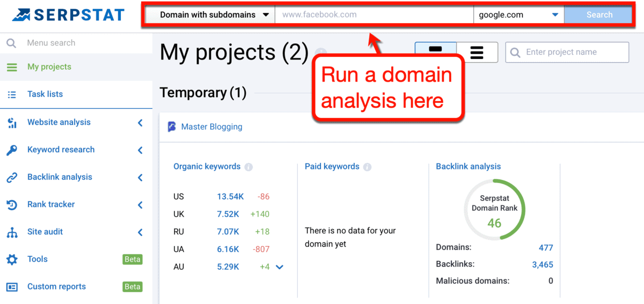Click the Beta badge beside Custom reports

(132, 287)
